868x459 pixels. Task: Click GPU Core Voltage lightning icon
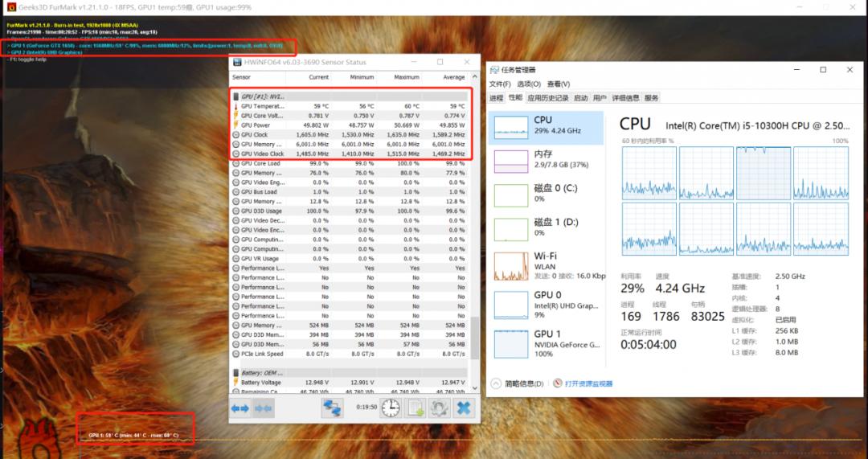(235, 116)
